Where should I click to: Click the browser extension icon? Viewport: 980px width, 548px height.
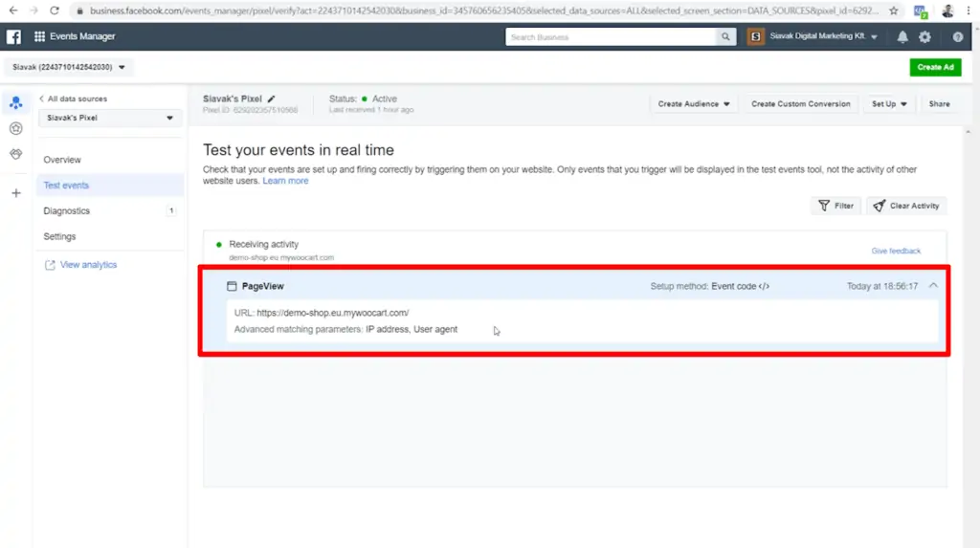[920, 11]
